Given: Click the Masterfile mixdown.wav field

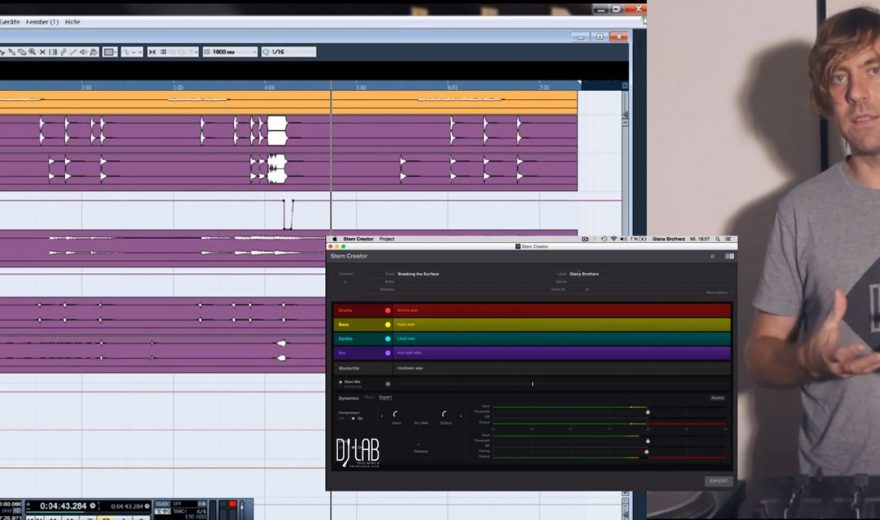Looking at the screenshot, I should (x=560, y=368).
